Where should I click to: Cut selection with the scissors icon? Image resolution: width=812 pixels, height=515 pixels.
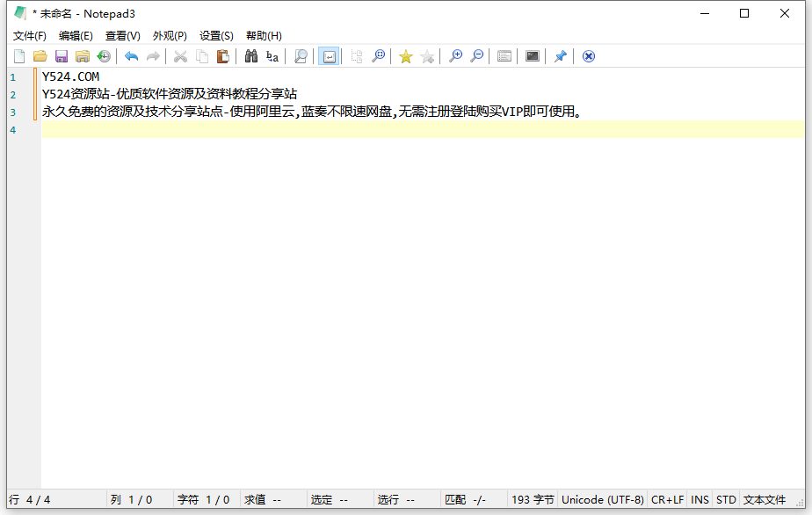point(180,56)
